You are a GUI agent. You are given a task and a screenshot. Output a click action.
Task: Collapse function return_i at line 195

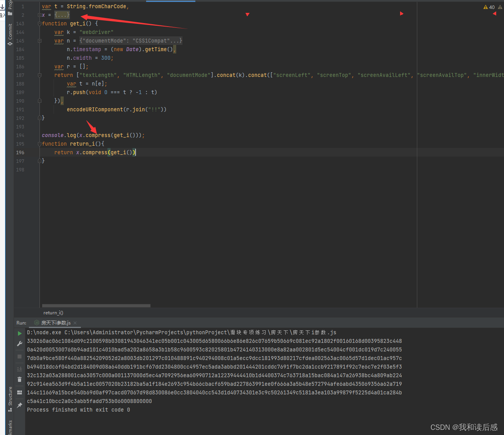click(39, 144)
